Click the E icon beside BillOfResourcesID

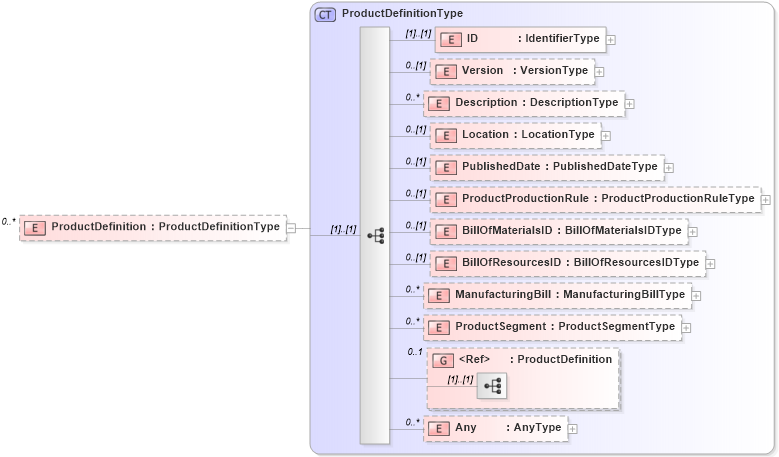point(446,264)
